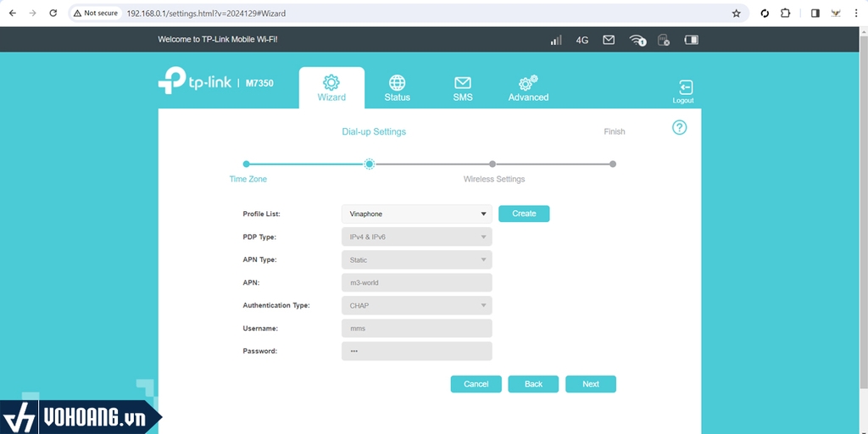This screenshot has height=434, width=868.
Task: Open the SMS envelope icon in status bar
Action: point(609,40)
